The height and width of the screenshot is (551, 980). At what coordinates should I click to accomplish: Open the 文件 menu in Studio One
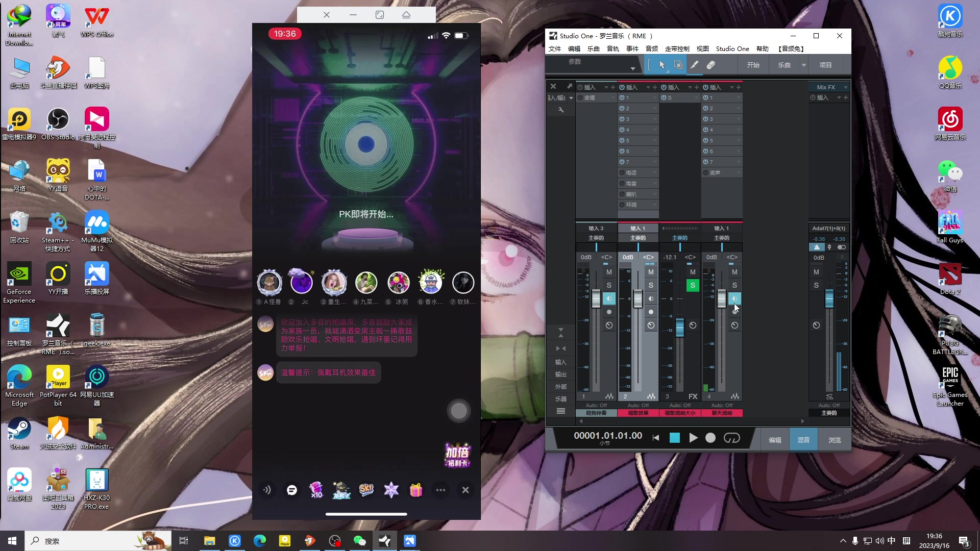[x=555, y=49]
